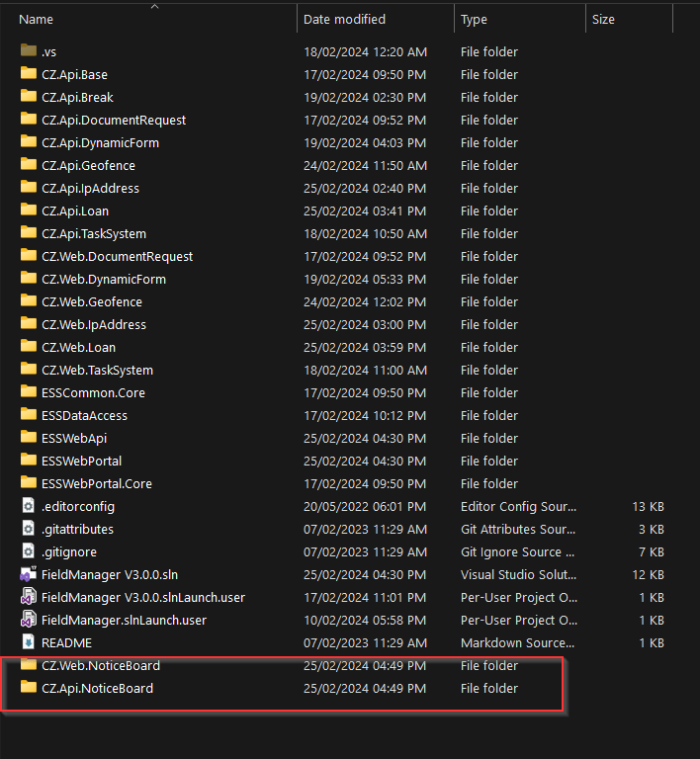This screenshot has height=759, width=700.
Task: Click the FieldManager V3.0.0.slnLaunch.user file icon
Action: 28,597
